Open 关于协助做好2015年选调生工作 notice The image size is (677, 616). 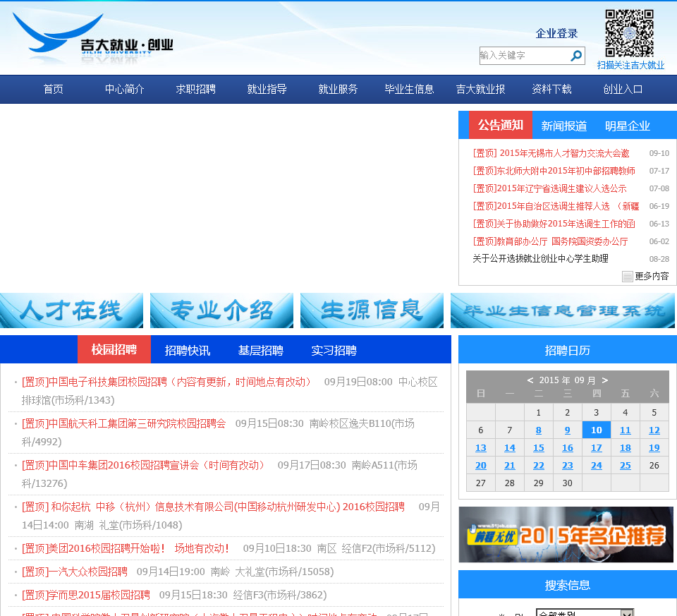(554, 224)
